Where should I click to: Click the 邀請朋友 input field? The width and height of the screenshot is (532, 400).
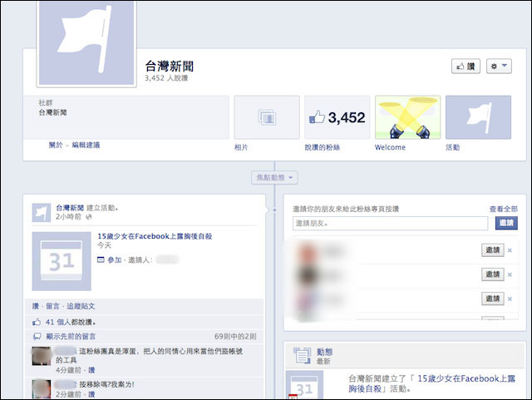point(390,223)
